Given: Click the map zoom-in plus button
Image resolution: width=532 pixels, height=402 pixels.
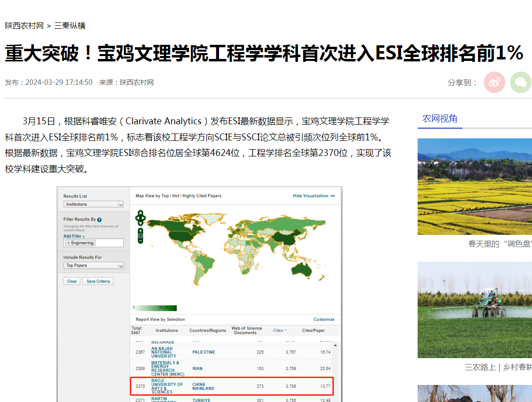Looking at the screenshot, I should (141, 230).
